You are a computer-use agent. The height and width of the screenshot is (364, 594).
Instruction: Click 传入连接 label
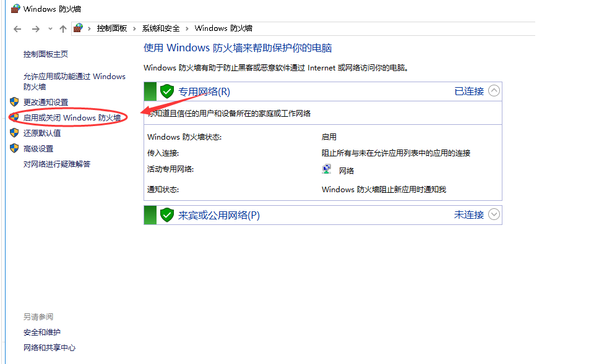(x=163, y=153)
